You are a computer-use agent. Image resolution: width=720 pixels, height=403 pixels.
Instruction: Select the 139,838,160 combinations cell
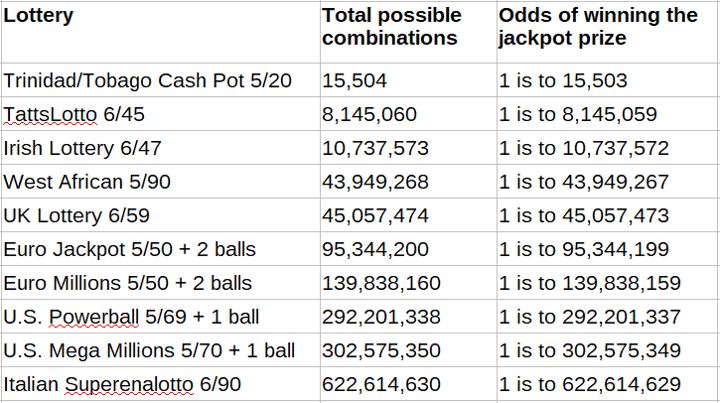[408, 283]
